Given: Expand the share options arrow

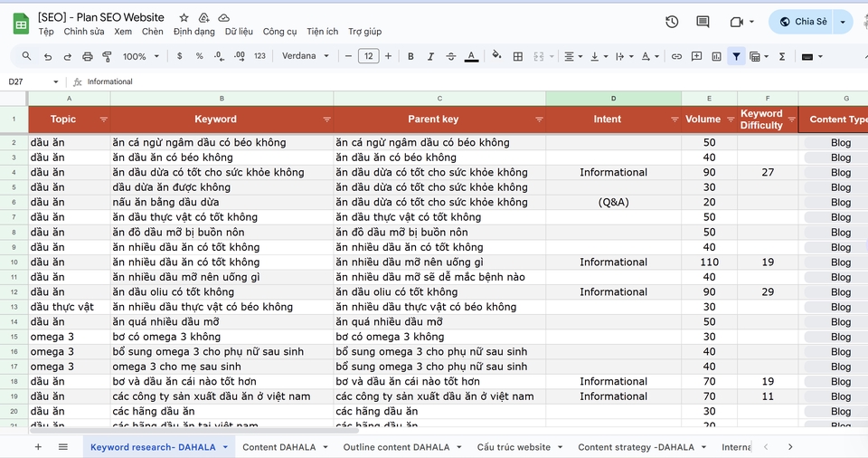Looking at the screenshot, I should [843, 23].
